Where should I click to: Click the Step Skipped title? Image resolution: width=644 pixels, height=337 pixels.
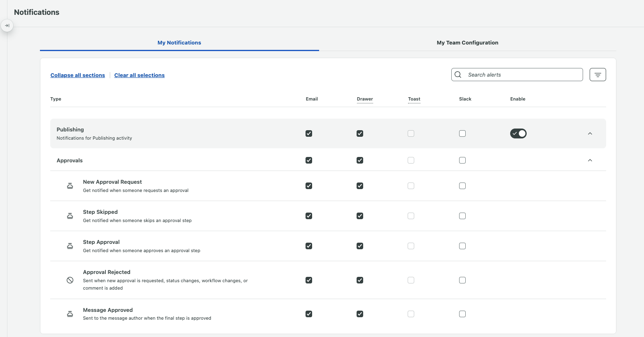(100, 212)
